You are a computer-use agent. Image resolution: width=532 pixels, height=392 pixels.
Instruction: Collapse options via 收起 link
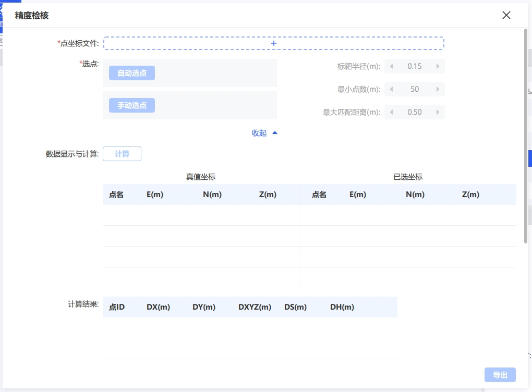pyautogui.click(x=264, y=133)
